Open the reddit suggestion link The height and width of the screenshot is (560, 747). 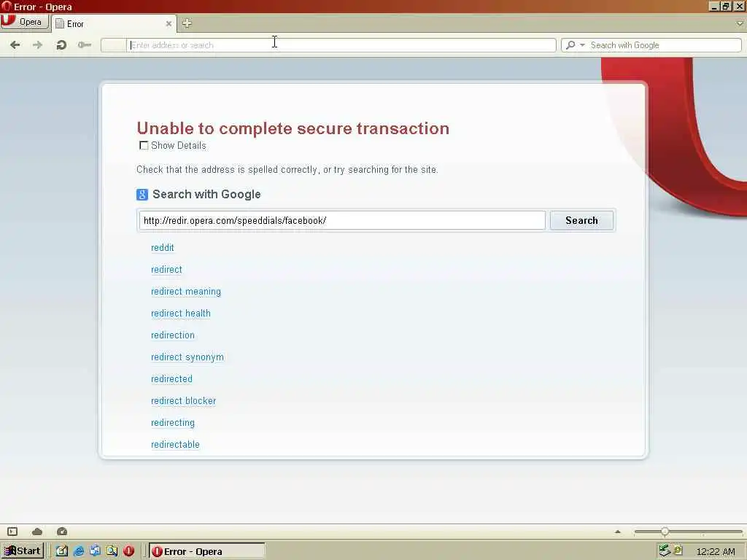click(x=163, y=248)
